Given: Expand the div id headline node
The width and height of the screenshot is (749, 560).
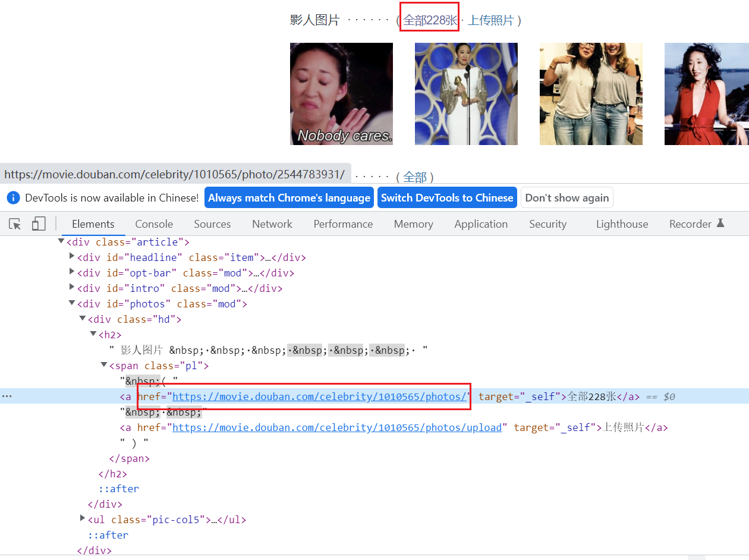Looking at the screenshot, I should point(72,256).
